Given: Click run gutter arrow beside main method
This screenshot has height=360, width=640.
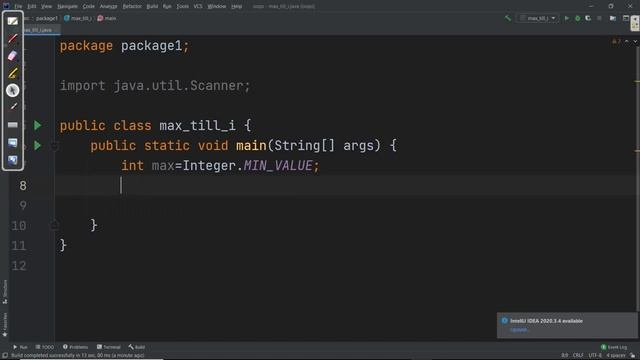Looking at the screenshot, I should coord(38,145).
